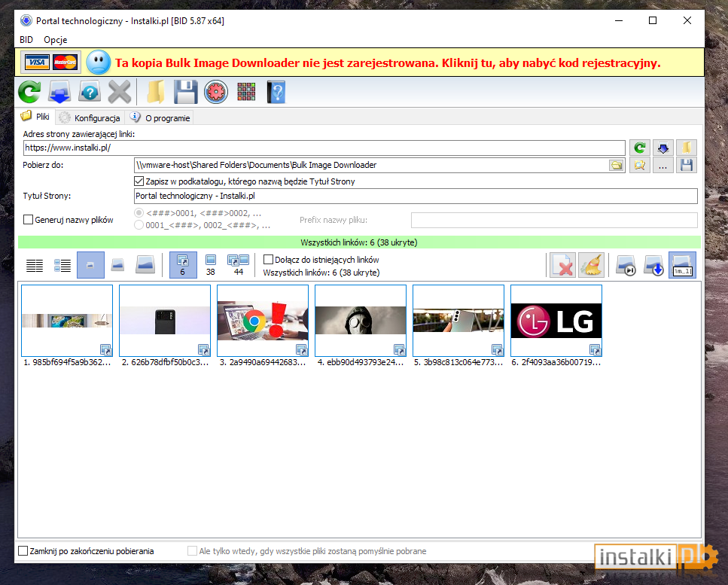Click the unregistered copy registration banner text
This screenshot has height=585, width=728.
pyautogui.click(x=388, y=63)
